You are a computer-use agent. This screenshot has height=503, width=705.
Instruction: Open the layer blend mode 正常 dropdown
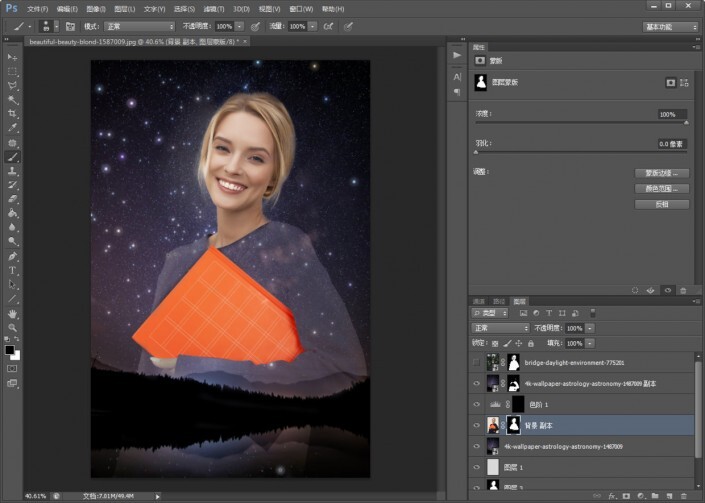click(x=499, y=328)
